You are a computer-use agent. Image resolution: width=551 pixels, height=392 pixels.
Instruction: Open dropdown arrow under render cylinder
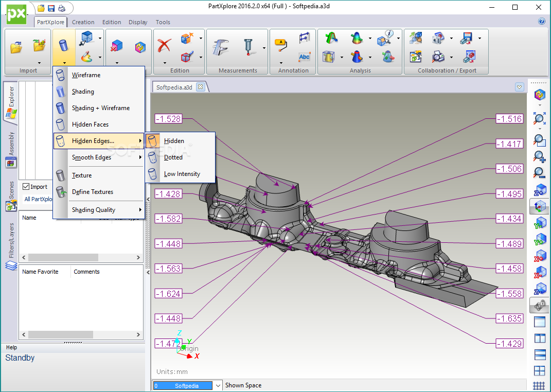[x=64, y=63]
